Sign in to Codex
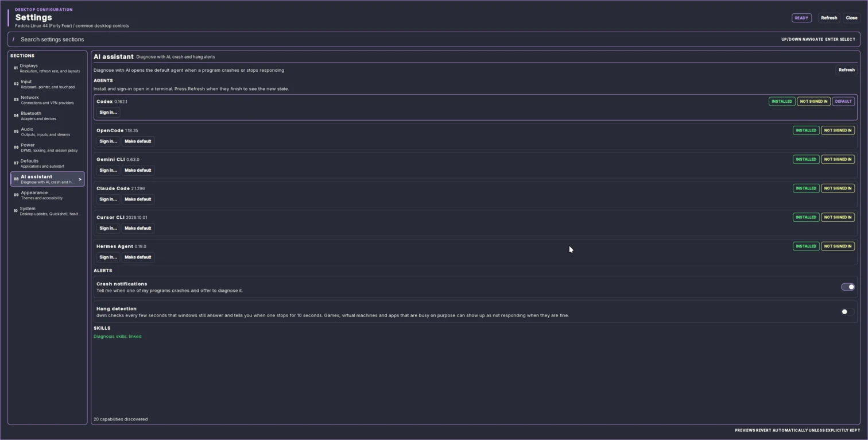 tap(108, 113)
